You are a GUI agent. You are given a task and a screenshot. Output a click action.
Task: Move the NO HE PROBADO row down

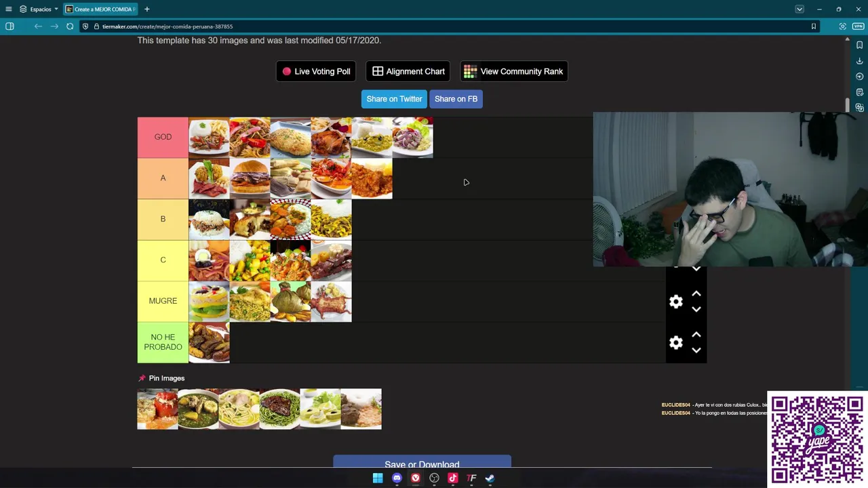696,350
